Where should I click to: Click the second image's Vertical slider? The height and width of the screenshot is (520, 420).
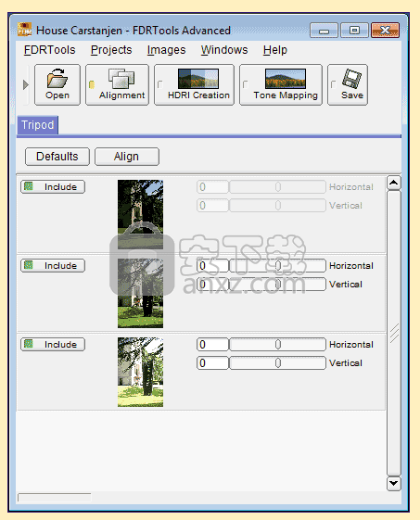[277, 285]
